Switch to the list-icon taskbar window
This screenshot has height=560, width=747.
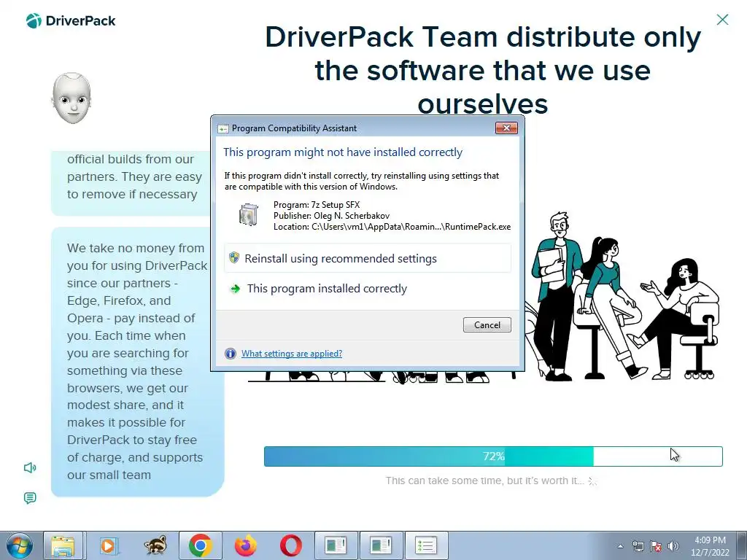coord(426,545)
